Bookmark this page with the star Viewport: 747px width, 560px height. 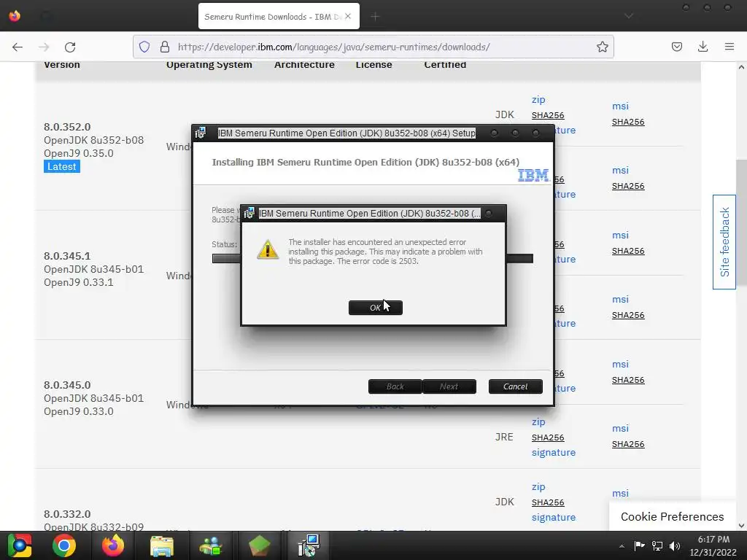coord(602,47)
